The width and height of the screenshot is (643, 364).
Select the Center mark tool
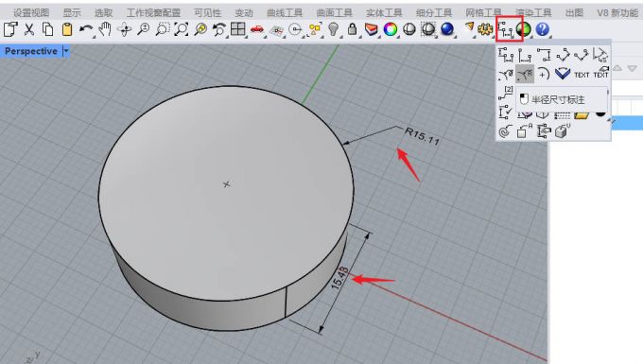544,74
